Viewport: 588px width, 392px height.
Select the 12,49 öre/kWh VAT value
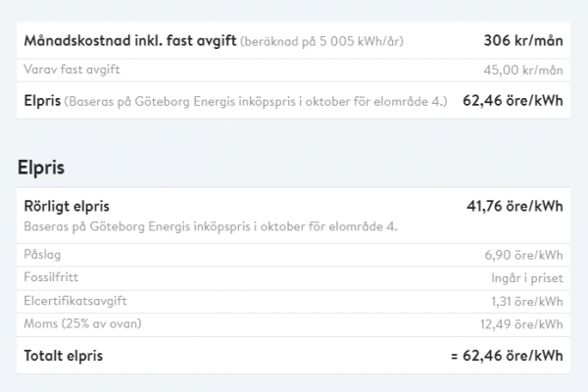521,324
